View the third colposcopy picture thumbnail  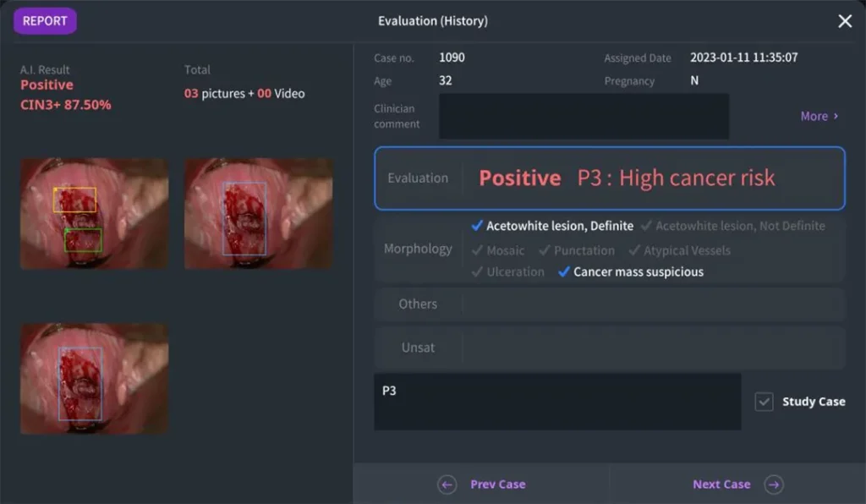(x=94, y=378)
